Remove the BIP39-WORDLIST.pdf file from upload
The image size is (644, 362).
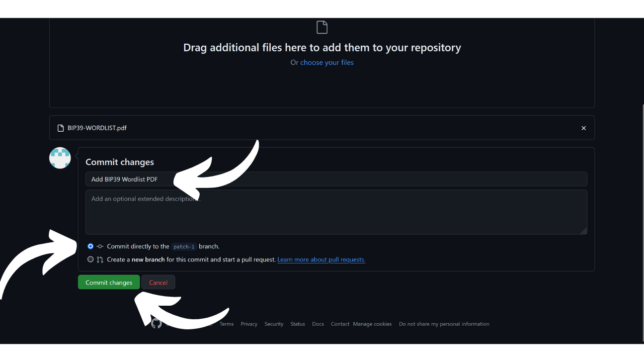point(584,128)
